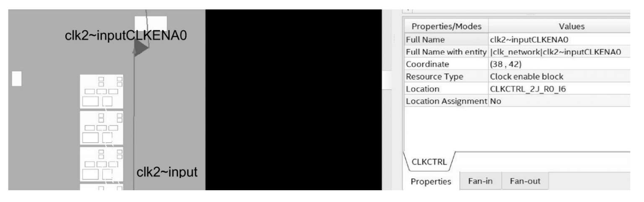Image resolution: width=644 pixels, height=202 pixels.
Task: Select the third logic block in the column
Action: pyautogui.click(x=102, y=164)
